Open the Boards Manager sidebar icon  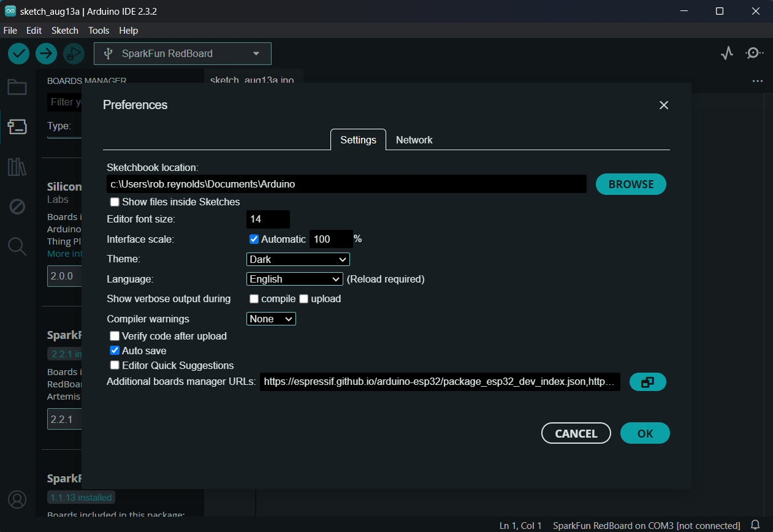17,126
